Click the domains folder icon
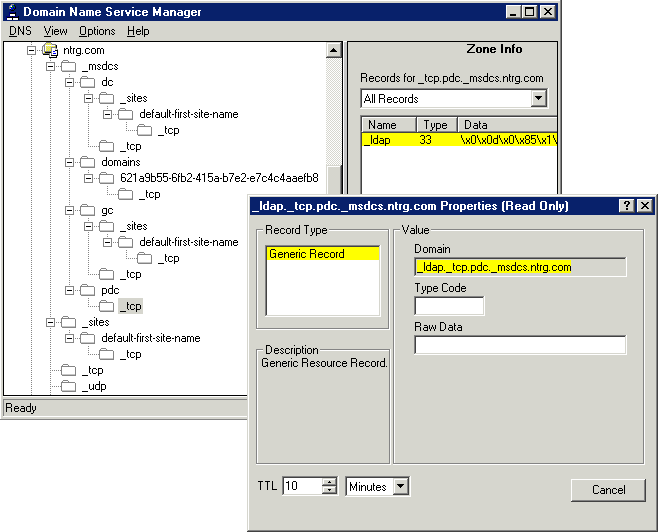Screen dimensions: 658x532 click(88, 162)
